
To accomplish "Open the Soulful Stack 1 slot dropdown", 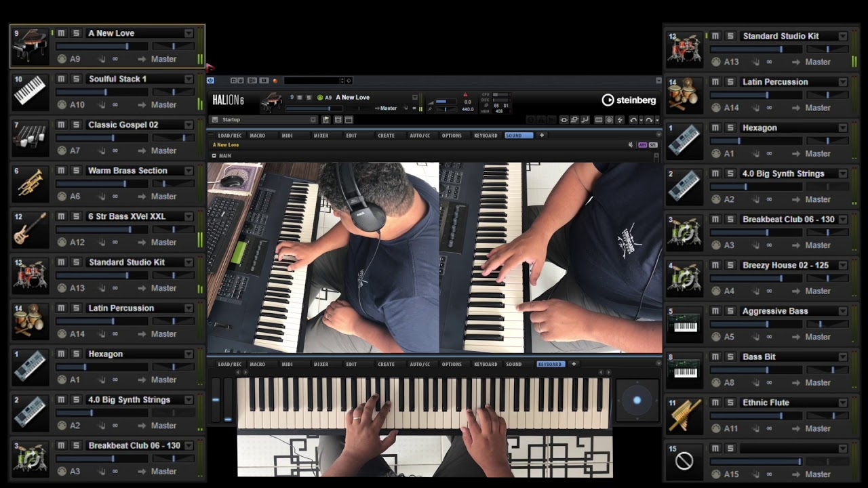I will click(189, 79).
